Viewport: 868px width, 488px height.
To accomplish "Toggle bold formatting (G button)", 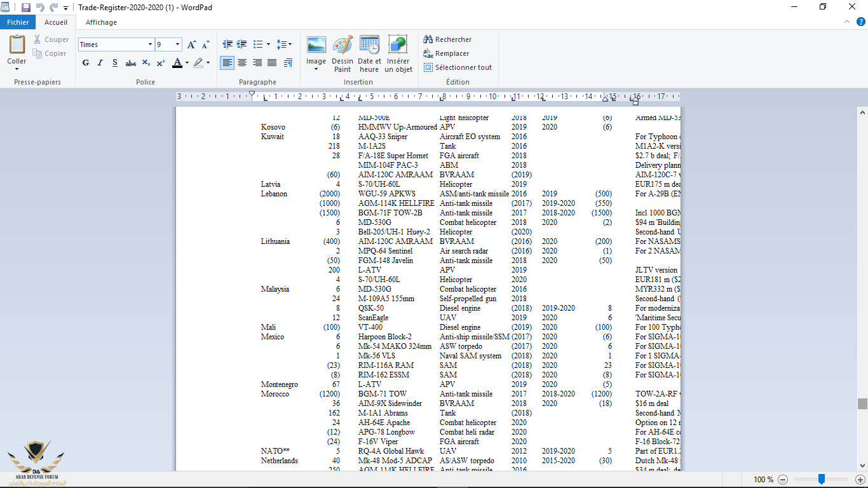I will pyautogui.click(x=86, y=63).
